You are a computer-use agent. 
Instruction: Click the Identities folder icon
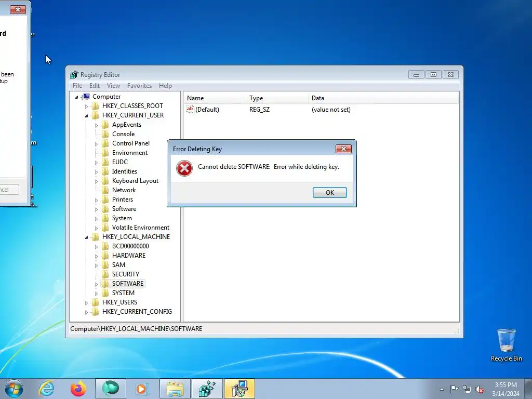click(x=105, y=171)
